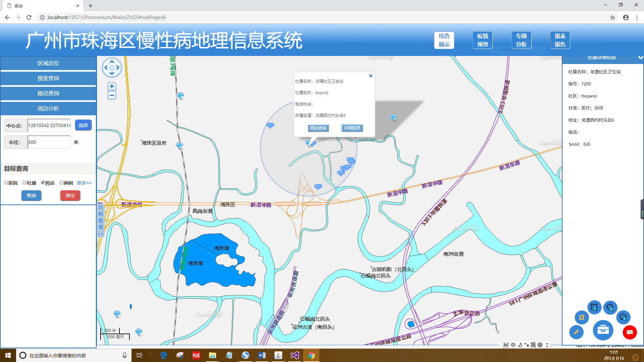
Task: Open the 报表报告 tab
Action: pos(560,40)
